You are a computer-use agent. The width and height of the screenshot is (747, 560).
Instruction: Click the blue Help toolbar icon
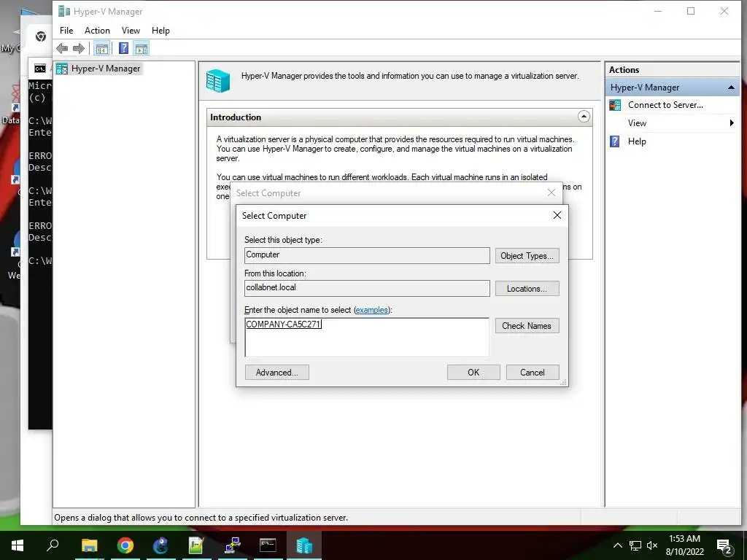coord(123,48)
